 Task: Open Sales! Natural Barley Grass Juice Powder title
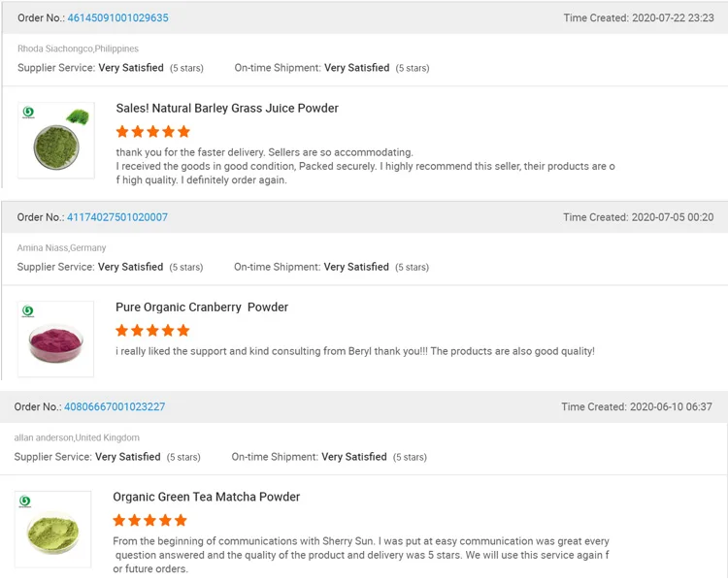point(227,108)
